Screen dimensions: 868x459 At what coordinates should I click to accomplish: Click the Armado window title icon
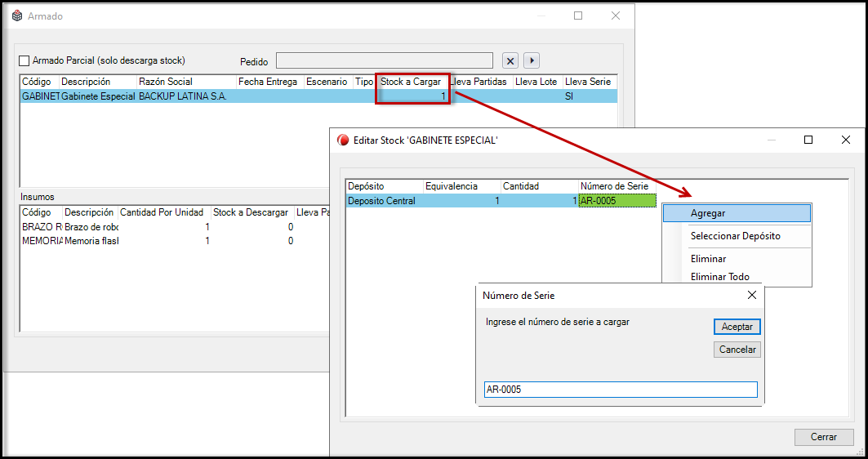click(17, 16)
